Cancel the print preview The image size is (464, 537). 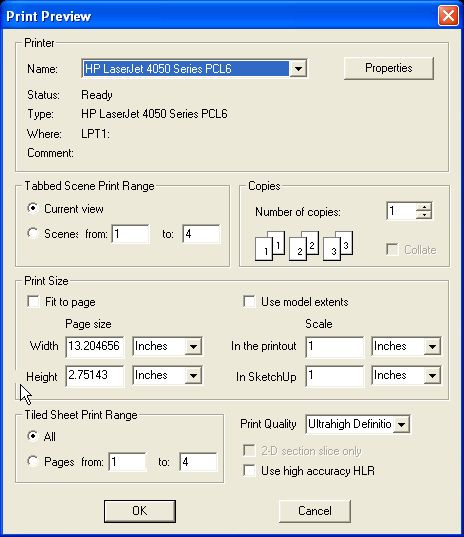click(315, 511)
